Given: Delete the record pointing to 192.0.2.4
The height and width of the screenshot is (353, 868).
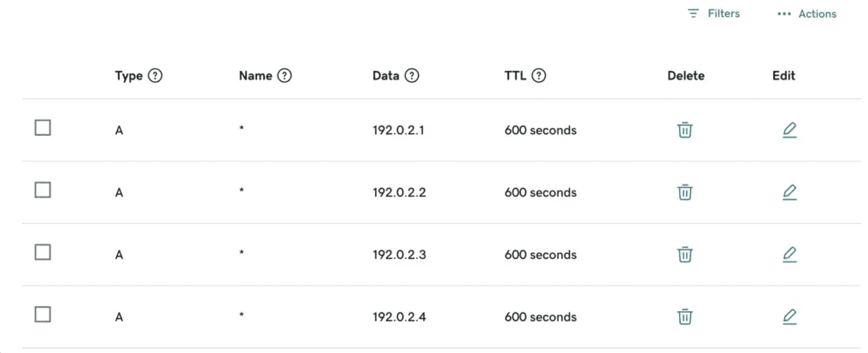Looking at the screenshot, I should coord(685,317).
